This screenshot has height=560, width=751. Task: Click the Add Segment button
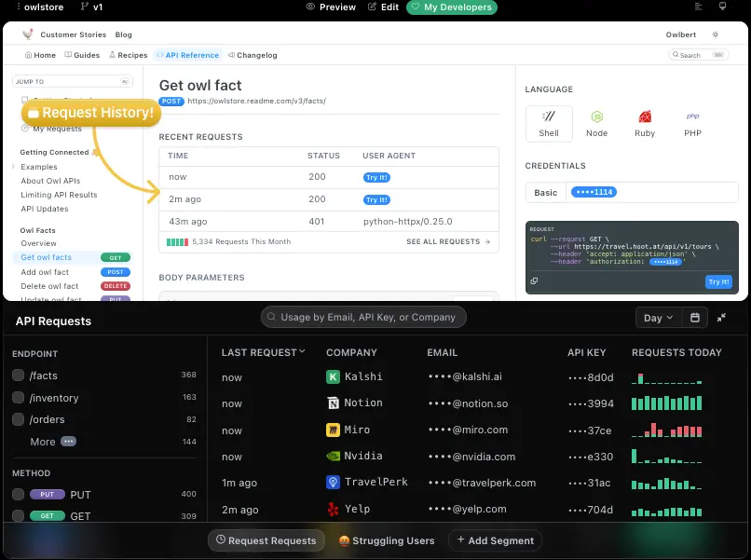(496, 540)
